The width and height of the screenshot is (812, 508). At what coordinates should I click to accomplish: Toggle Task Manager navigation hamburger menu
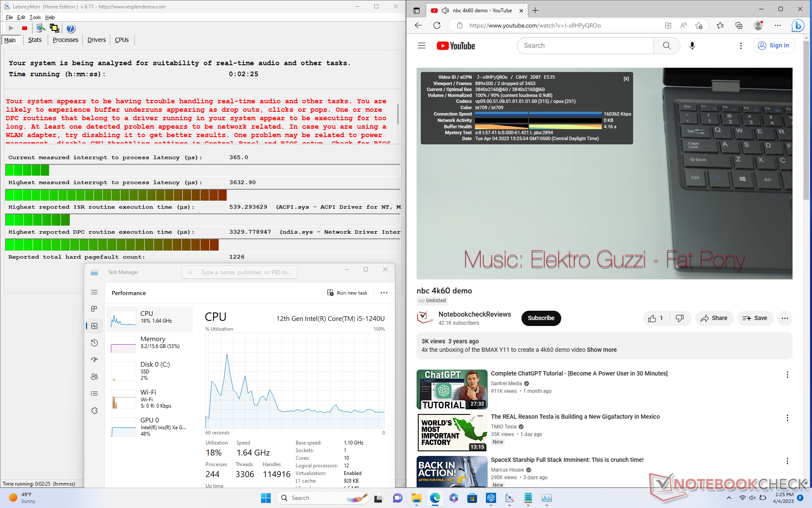94,293
